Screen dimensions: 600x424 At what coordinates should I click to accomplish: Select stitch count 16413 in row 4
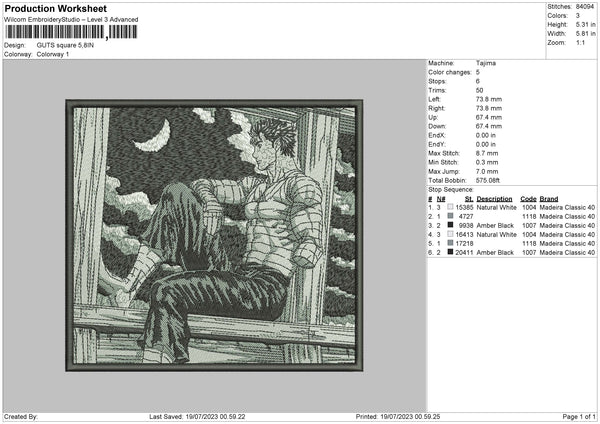(465, 235)
